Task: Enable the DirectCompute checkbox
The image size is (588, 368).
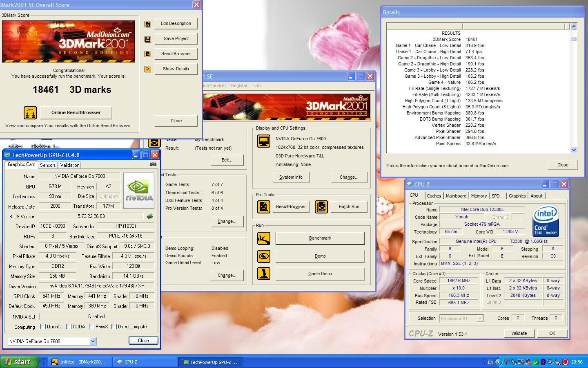Action: point(114,327)
